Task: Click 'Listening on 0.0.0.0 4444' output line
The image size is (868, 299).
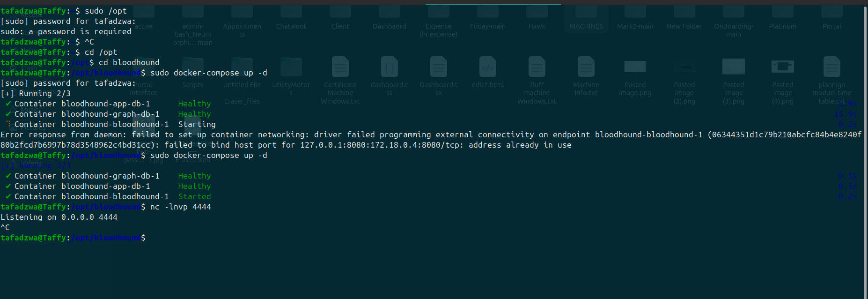Action: pos(59,217)
